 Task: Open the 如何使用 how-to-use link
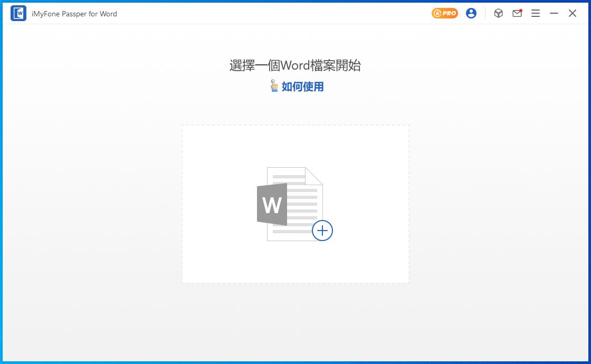(x=302, y=87)
